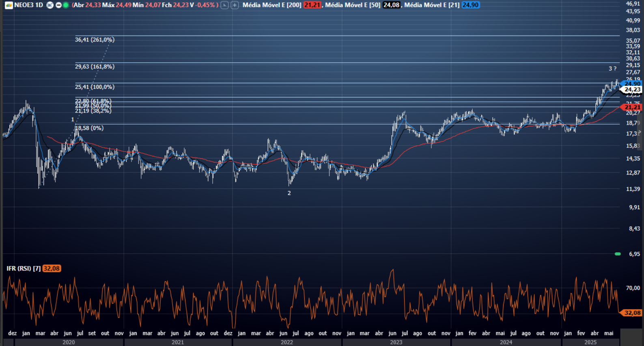Select the 29,63 (161,8%) Fibonacci level label
This screenshot has width=644, height=346.
point(95,66)
